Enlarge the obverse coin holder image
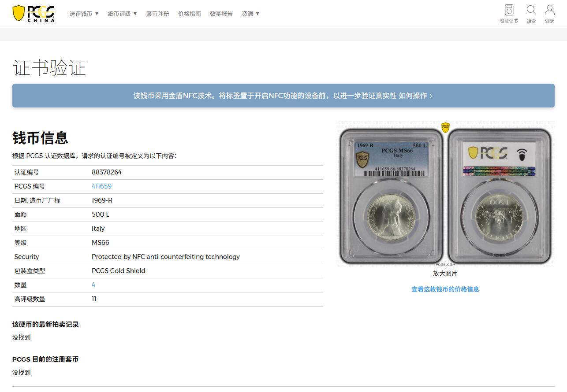 pyautogui.click(x=391, y=196)
